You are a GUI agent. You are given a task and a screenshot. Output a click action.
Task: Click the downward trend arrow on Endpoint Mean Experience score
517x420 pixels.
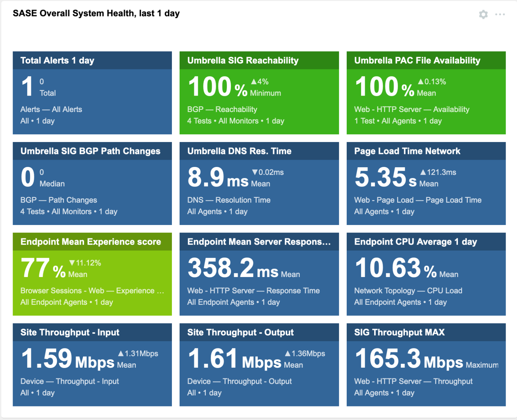coord(72,263)
